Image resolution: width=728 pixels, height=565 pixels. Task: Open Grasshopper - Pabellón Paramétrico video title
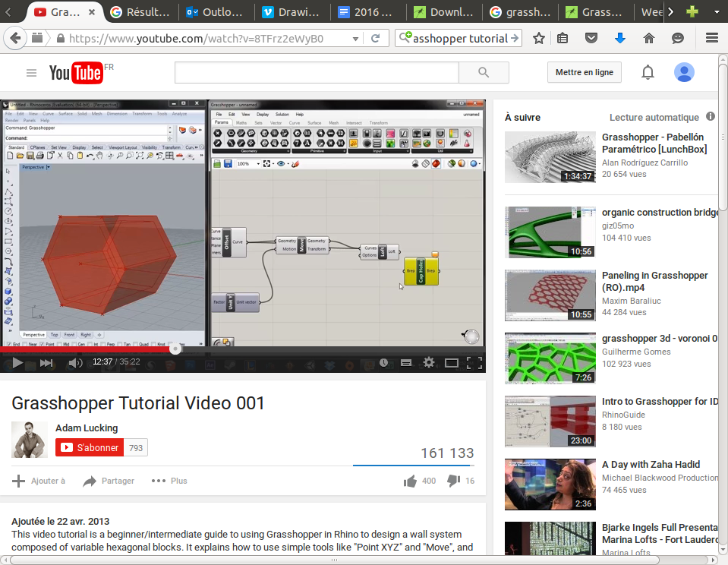[654, 143]
